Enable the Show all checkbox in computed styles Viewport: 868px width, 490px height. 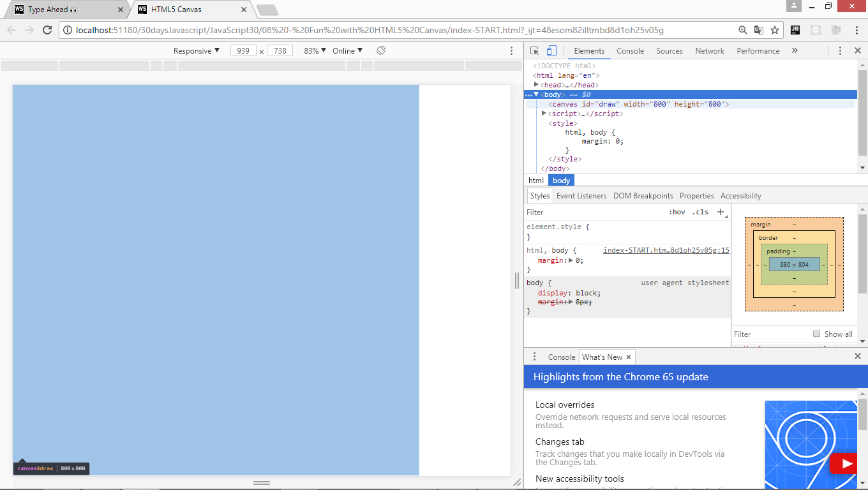click(x=816, y=334)
